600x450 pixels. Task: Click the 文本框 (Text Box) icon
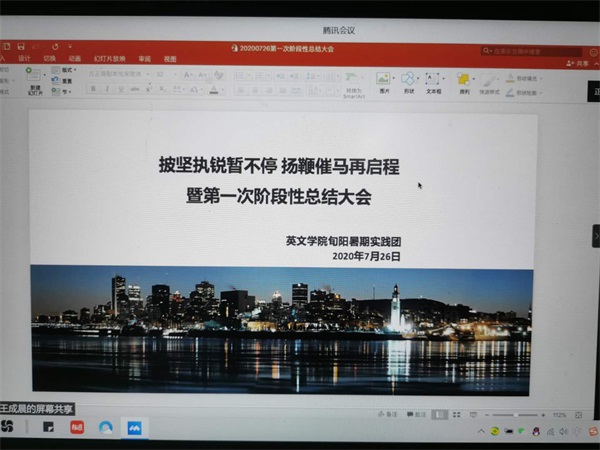tap(432, 79)
